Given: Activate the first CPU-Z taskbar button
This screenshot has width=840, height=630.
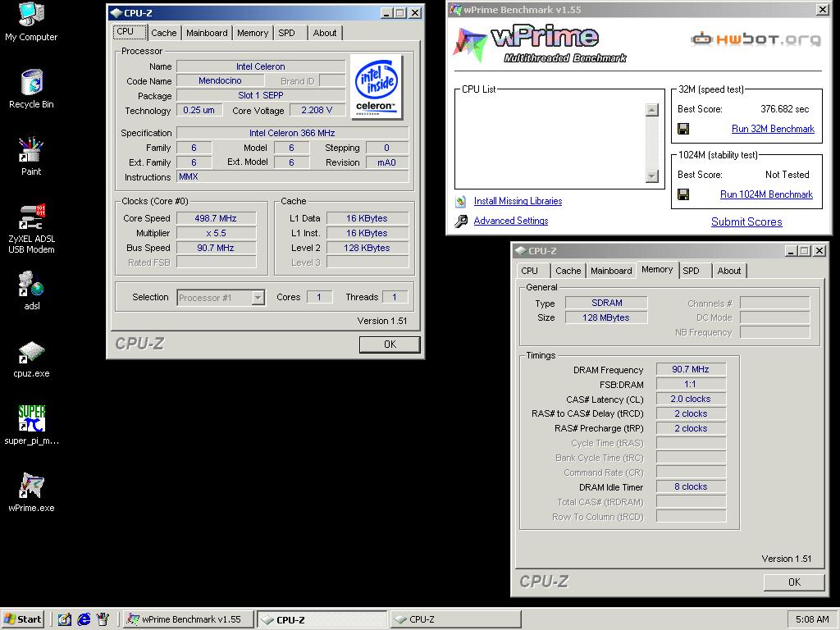Looking at the screenshot, I should point(322,619).
